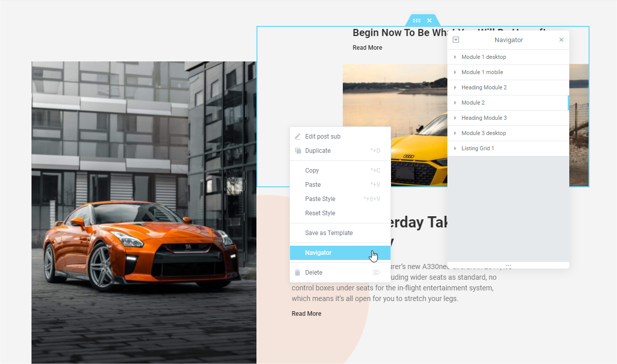Expand the Heading Module 2 arrow
Viewport: 617px width, 364px height.
point(455,88)
